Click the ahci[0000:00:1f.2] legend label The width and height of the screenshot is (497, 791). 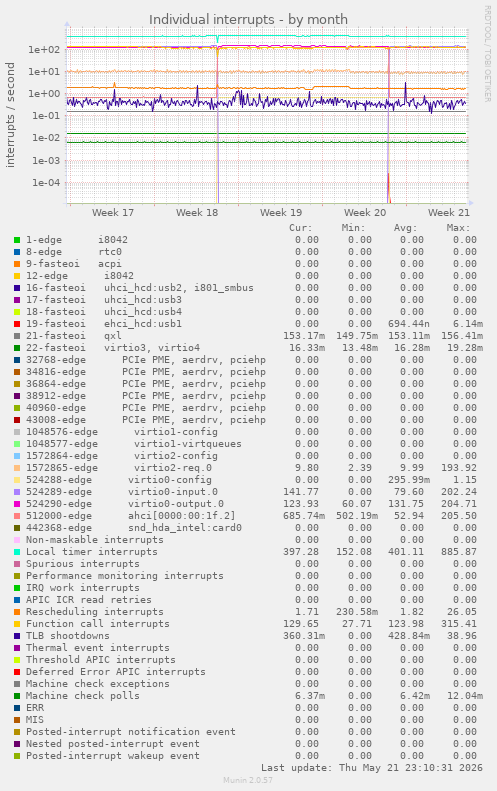(x=182, y=516)
